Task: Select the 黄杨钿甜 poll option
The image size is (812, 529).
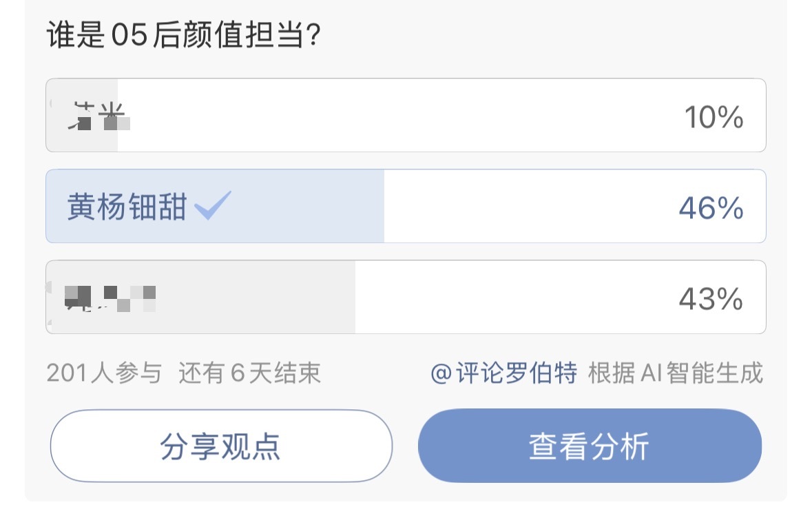Action: tap(405, 206)
